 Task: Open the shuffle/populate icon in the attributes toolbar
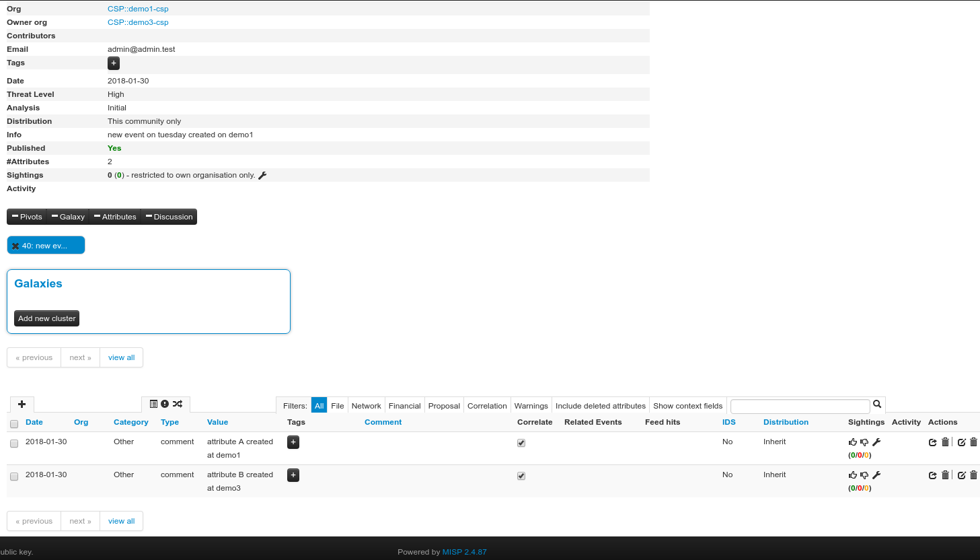pos(178,403)
